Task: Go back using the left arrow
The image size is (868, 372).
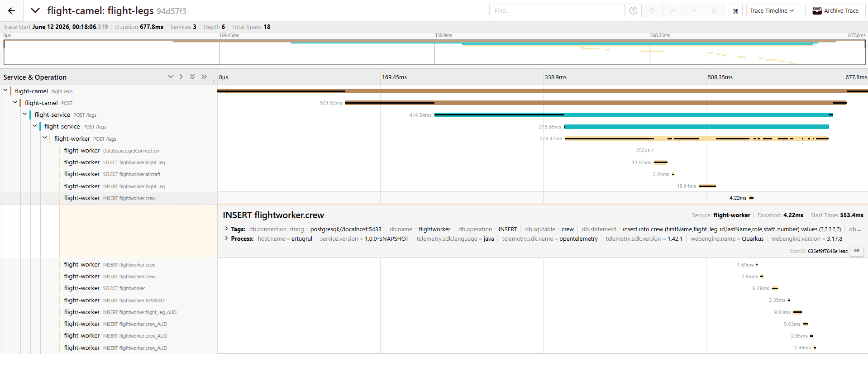Action: 12,10
